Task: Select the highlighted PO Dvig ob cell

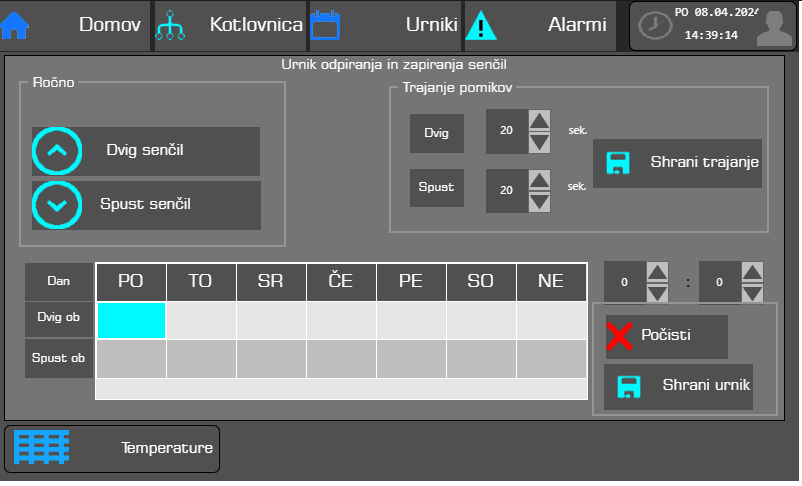Action: [131, 320]
